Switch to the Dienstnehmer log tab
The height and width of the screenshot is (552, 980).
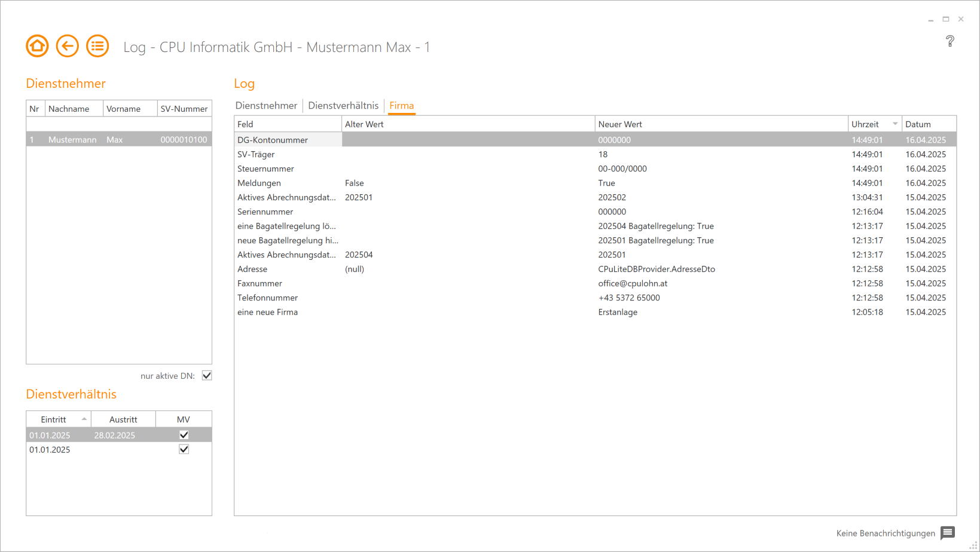[266, 106]
